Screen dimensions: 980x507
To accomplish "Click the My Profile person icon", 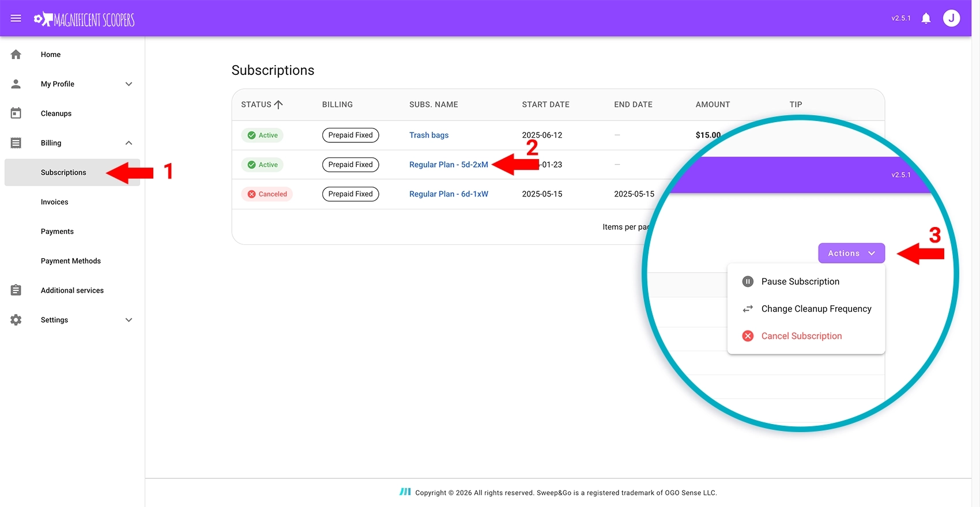I will tap(16, 84).
